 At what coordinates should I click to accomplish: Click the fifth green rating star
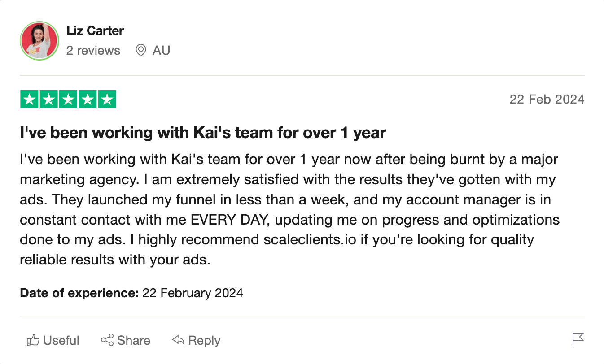(x=107, y=100)
